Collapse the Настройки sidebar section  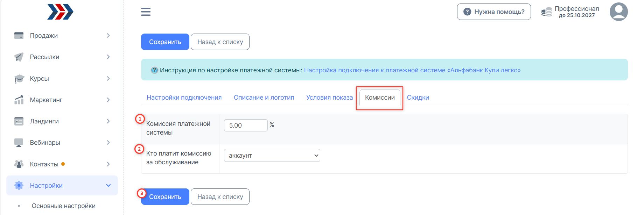click(x=108, y=185)
